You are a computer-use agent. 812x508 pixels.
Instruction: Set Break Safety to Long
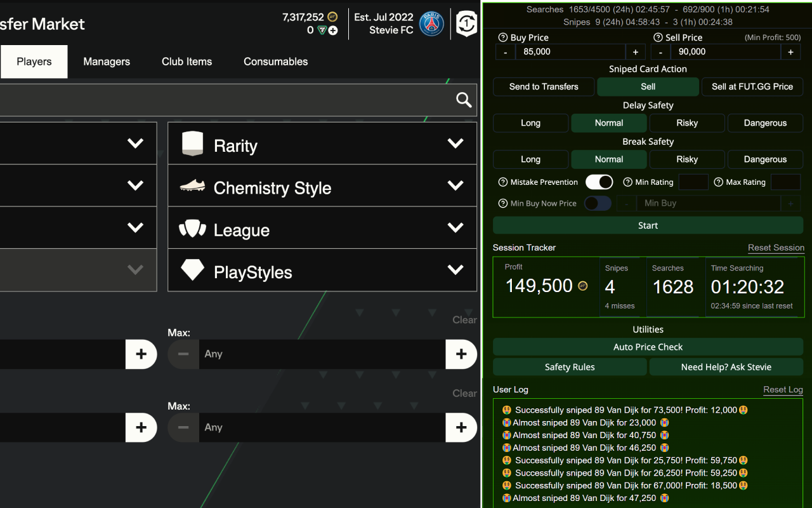[531, 159]
